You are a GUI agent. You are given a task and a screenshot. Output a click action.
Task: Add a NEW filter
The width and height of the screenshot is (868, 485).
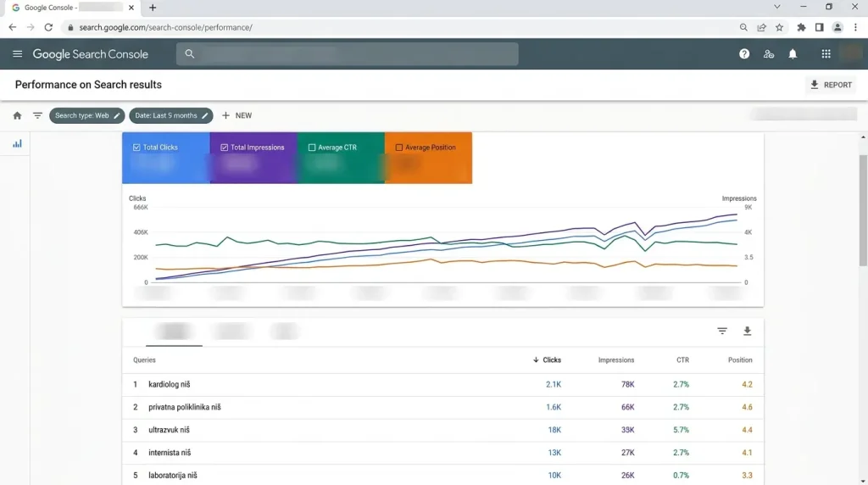(237, 115)
